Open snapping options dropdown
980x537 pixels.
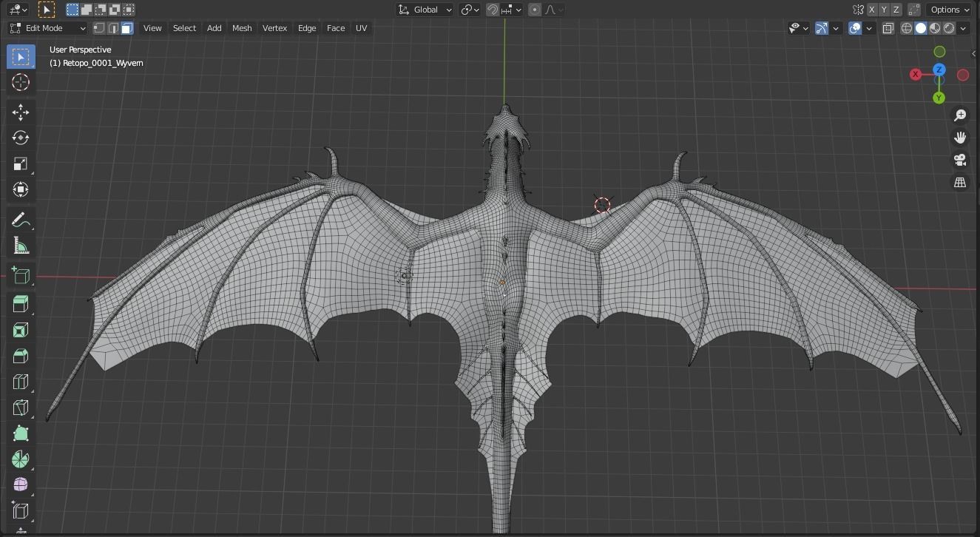coord(512,10)
